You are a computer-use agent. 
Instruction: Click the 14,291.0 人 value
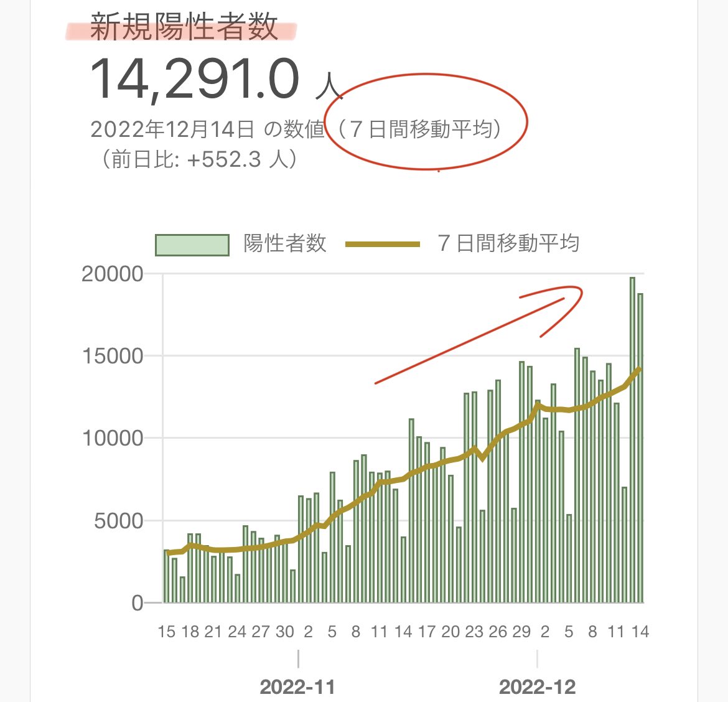[216, 80]
